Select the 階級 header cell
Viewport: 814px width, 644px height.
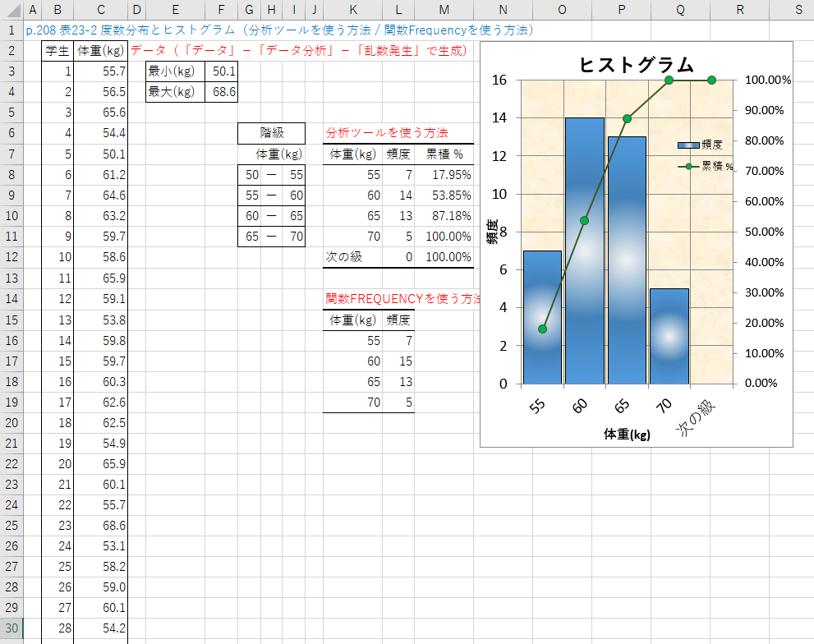click(272, 133)
